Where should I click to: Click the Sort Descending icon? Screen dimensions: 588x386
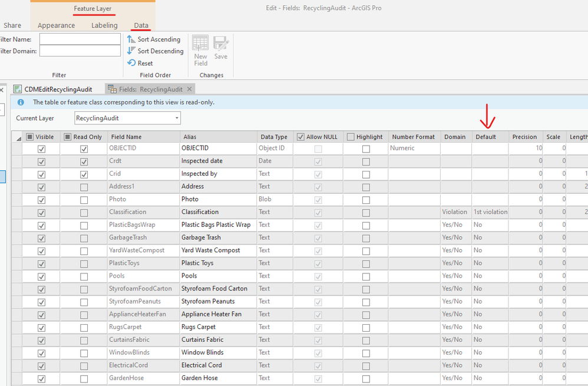pos(131,51)
